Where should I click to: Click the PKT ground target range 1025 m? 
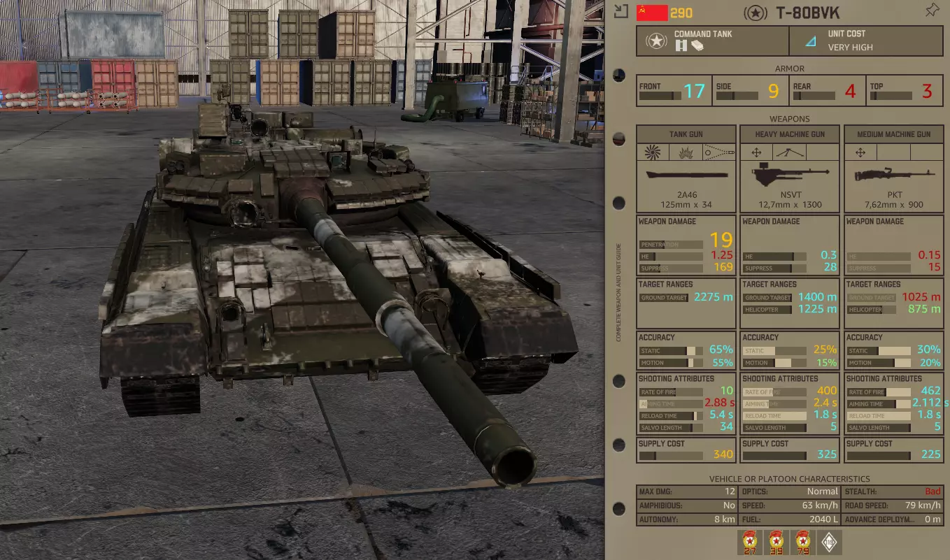tap(922, 297)
